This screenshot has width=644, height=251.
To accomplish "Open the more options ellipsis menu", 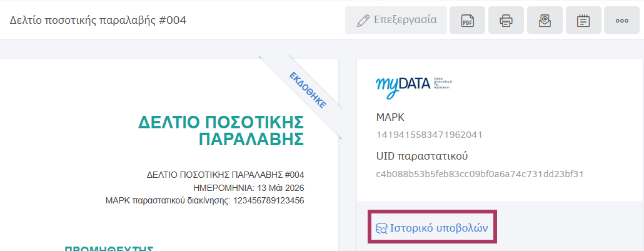I will pos(622,20).
